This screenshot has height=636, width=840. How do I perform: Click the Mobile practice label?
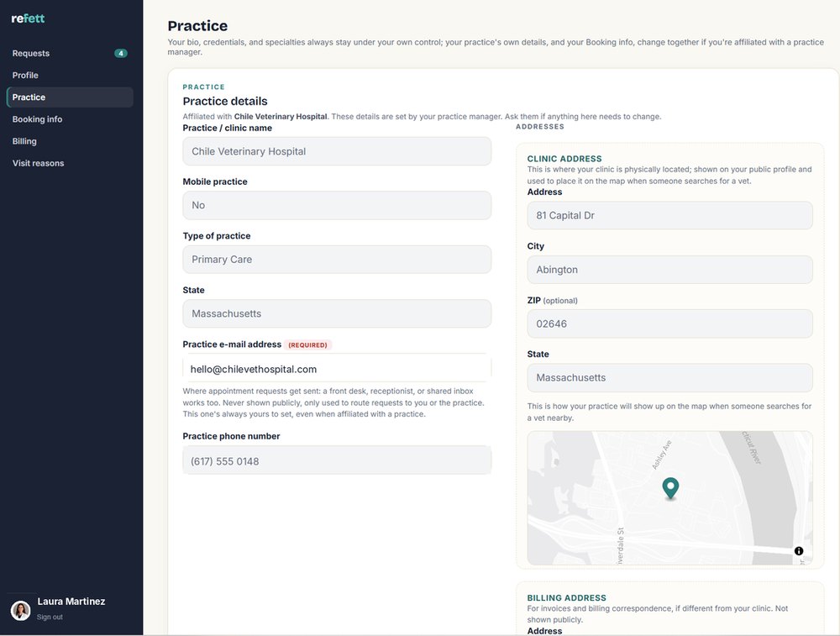215,181
